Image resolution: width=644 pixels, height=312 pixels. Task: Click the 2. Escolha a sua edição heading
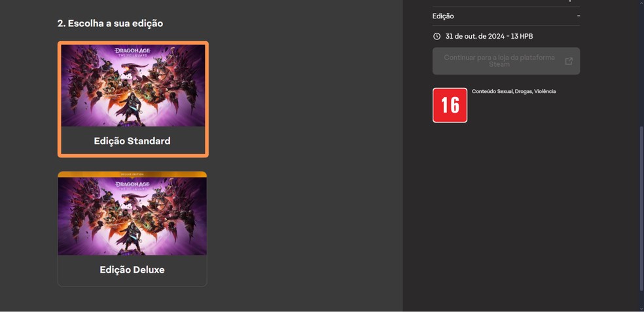pos(110,24)
